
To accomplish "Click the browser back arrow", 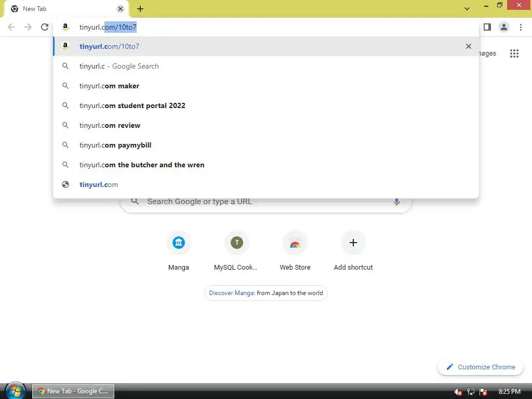I will (11, 27).
